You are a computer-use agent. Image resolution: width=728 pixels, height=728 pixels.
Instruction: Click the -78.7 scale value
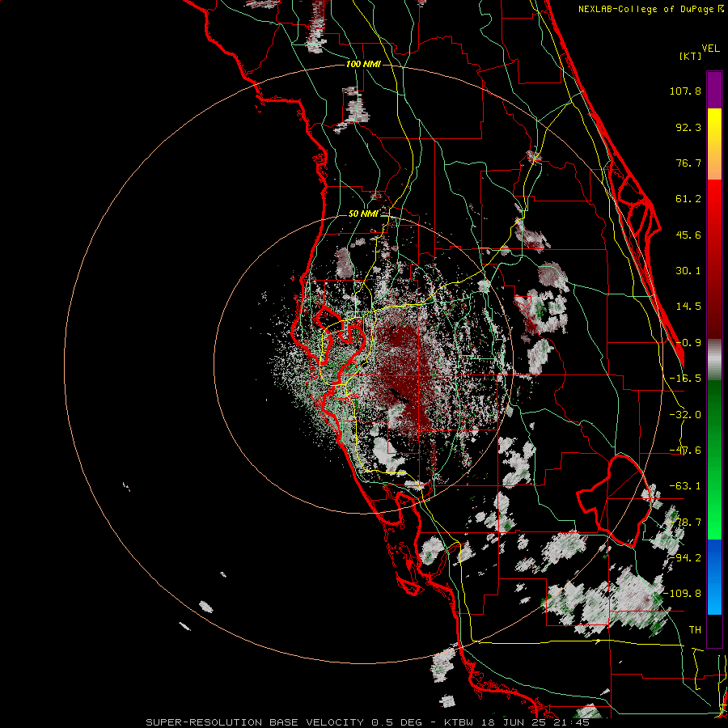pos(685,523)
